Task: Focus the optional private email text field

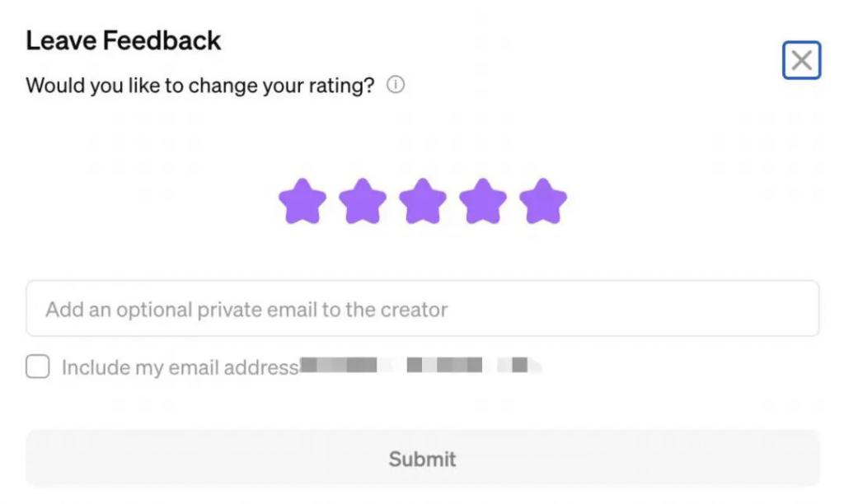Action: click(423, 308)
